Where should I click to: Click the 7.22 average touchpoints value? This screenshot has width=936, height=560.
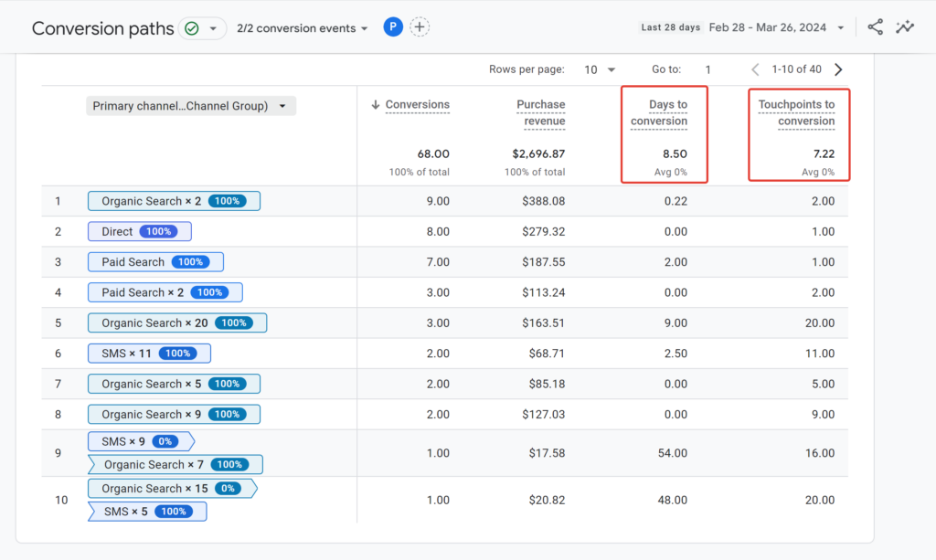coord(824,153)
